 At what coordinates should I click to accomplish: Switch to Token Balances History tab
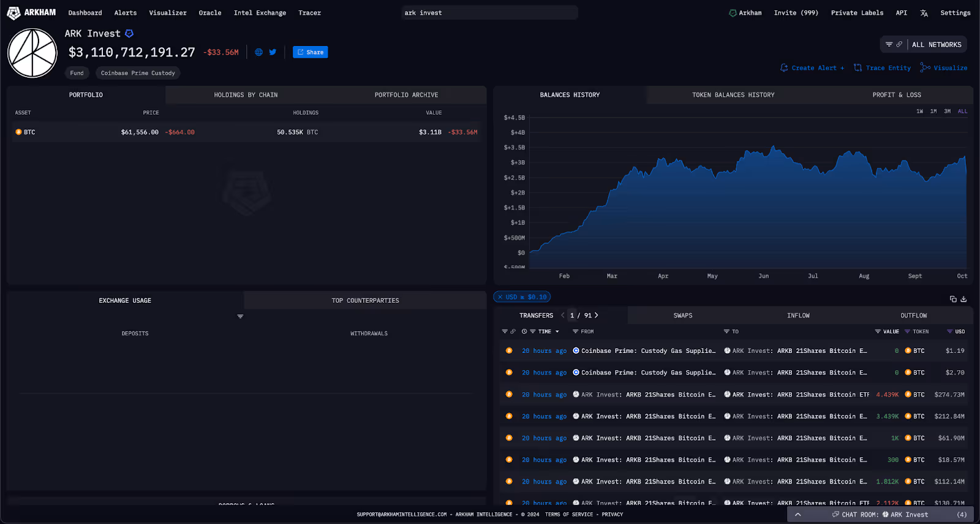733,95
